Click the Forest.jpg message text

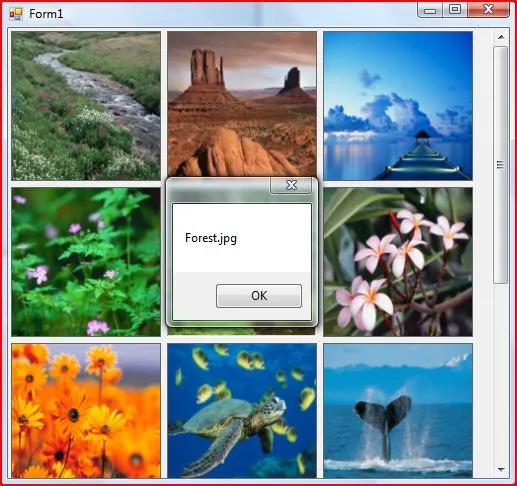point(211,238)
